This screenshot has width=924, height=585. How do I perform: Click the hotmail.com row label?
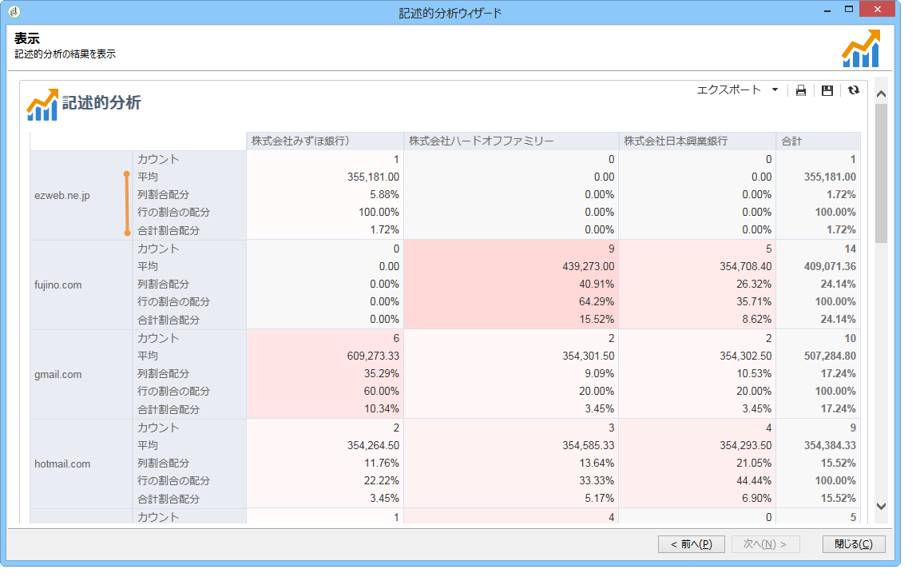62,464
